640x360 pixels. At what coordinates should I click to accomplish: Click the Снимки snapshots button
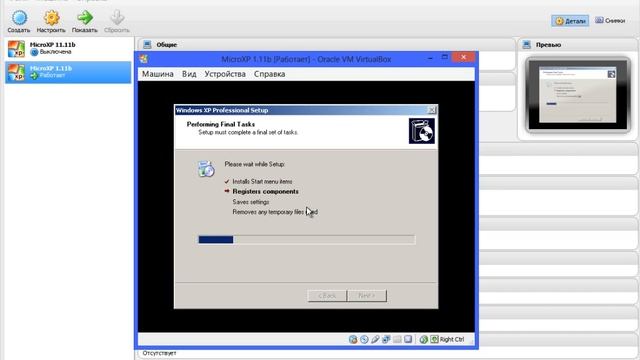(x=610, y=20)
